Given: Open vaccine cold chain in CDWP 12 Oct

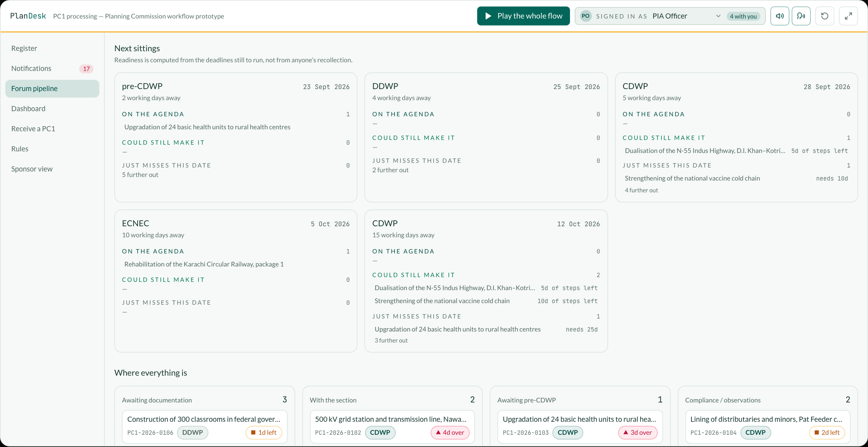Looking at the screenshot, I should [486, 301].
